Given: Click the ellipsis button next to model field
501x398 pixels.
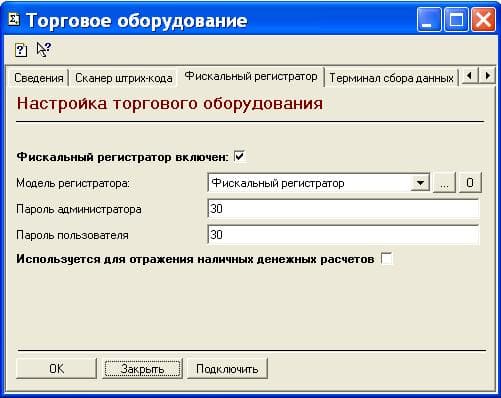Looking at the screenshot, I should [x=444, y=183].
